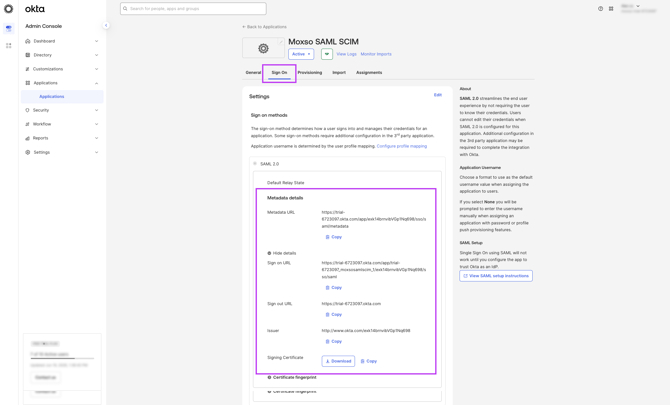
Task: Select the SAML 2.0 radio button
Action: coord(255,164)
